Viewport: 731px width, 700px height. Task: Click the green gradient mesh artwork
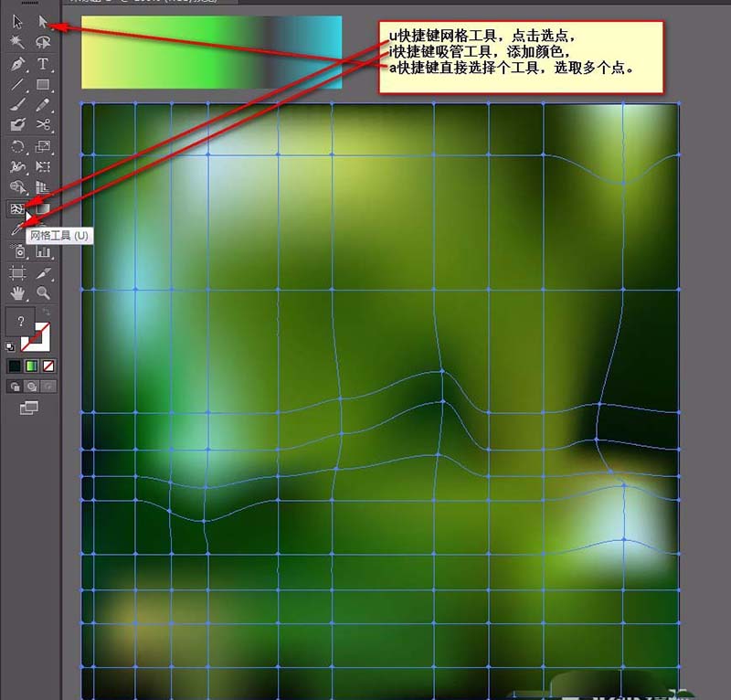click(380, 401)
